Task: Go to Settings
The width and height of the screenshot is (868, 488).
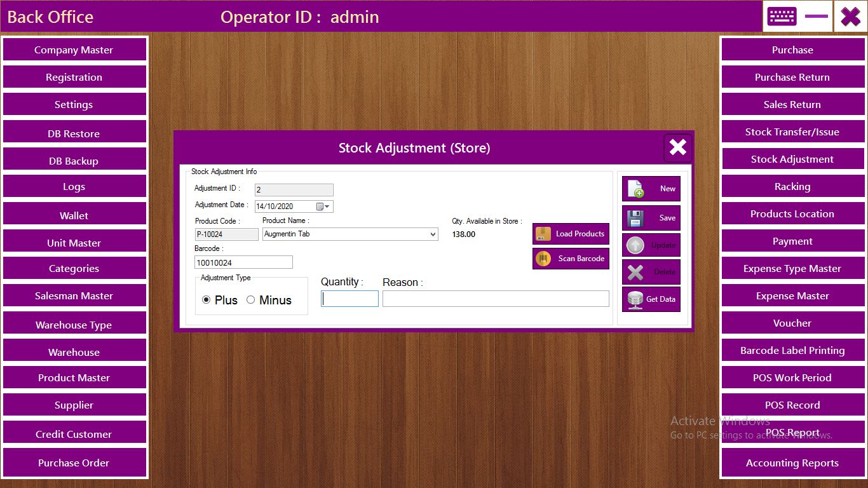Action: pos(74,104)
